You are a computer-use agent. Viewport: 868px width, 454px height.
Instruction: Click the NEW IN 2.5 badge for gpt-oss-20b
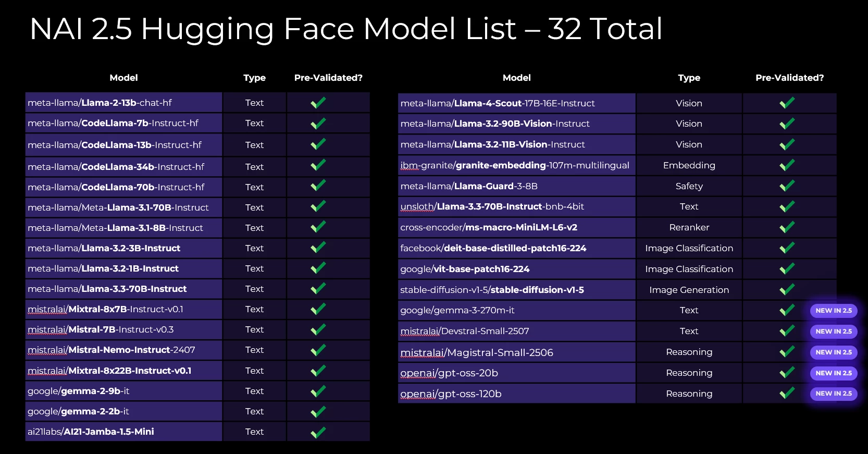[834, 373]
